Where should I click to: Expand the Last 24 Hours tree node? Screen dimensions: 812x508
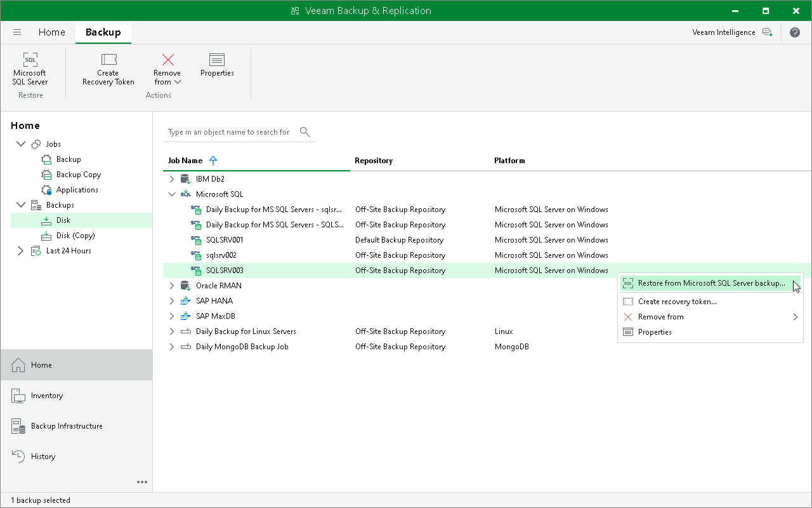[21, 251]
